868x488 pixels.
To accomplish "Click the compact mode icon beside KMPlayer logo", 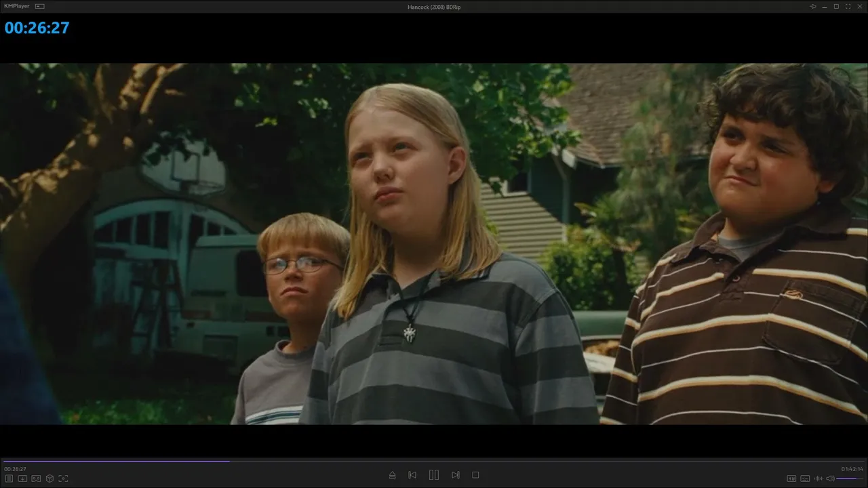I will 40,6.
